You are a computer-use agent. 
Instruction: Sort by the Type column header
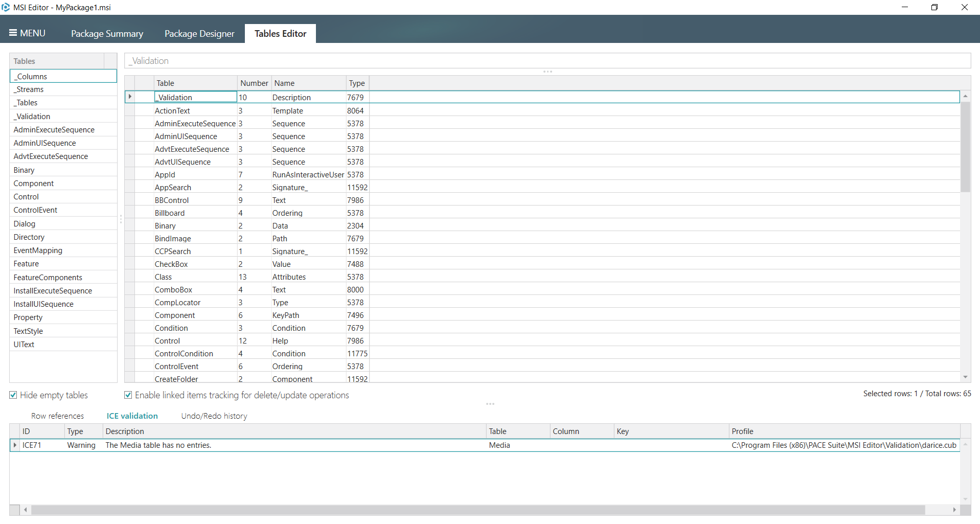pyautogui.click(x=357, y=83)
